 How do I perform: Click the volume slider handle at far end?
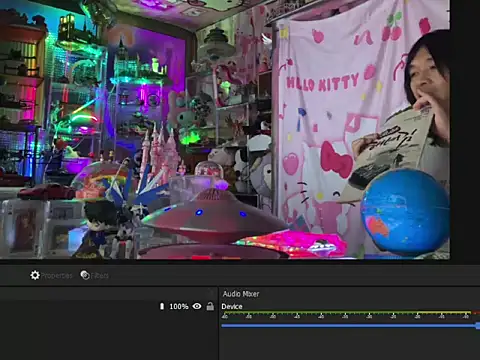pos(478,325)
